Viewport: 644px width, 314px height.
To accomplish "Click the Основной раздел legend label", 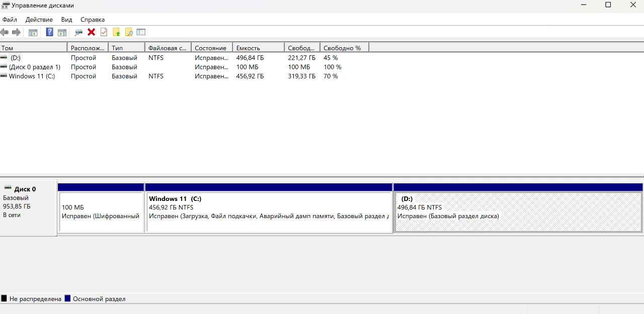I will pyautogui.click(x=99, y=298).
